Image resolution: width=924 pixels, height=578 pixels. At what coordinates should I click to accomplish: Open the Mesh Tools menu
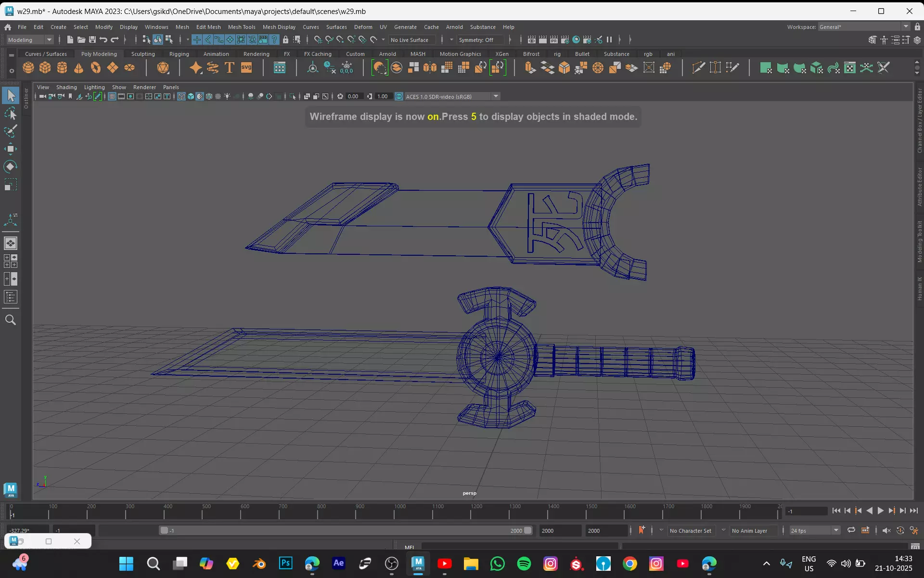241,27
